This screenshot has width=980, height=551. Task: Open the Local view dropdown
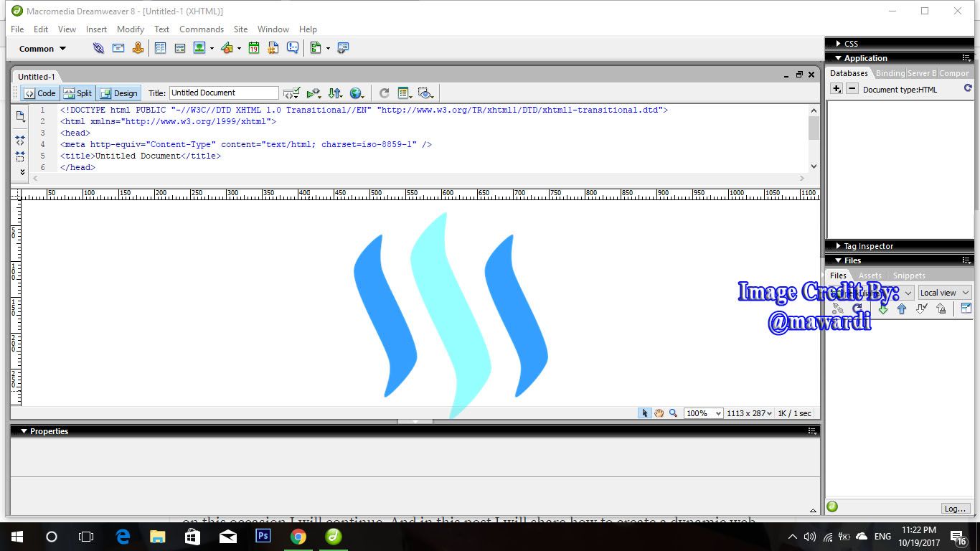(944, 293)
